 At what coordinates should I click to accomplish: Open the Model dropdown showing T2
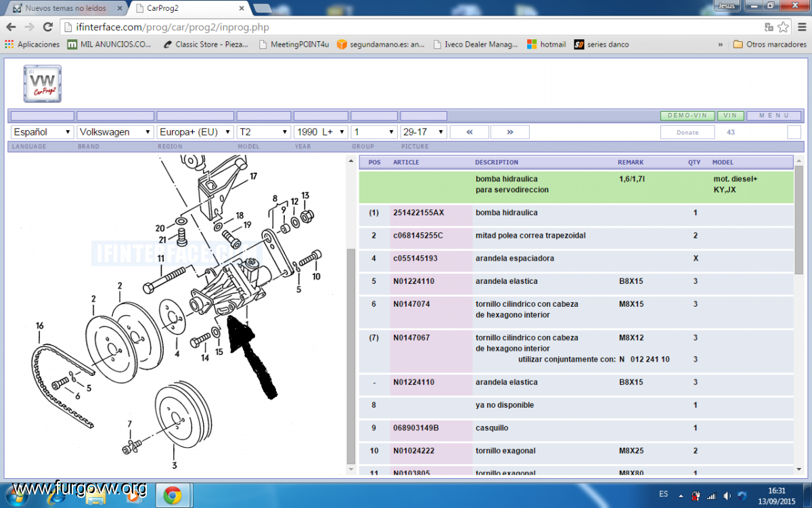coord(264,132)
